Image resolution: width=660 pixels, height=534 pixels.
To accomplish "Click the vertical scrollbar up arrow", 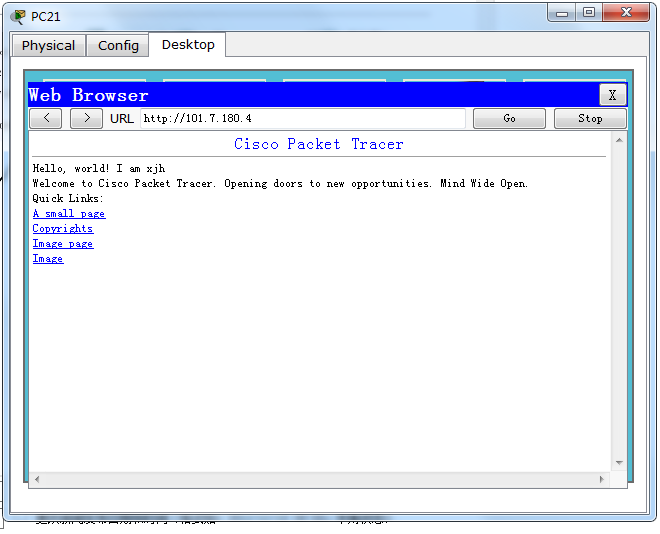I will [619, 140].
